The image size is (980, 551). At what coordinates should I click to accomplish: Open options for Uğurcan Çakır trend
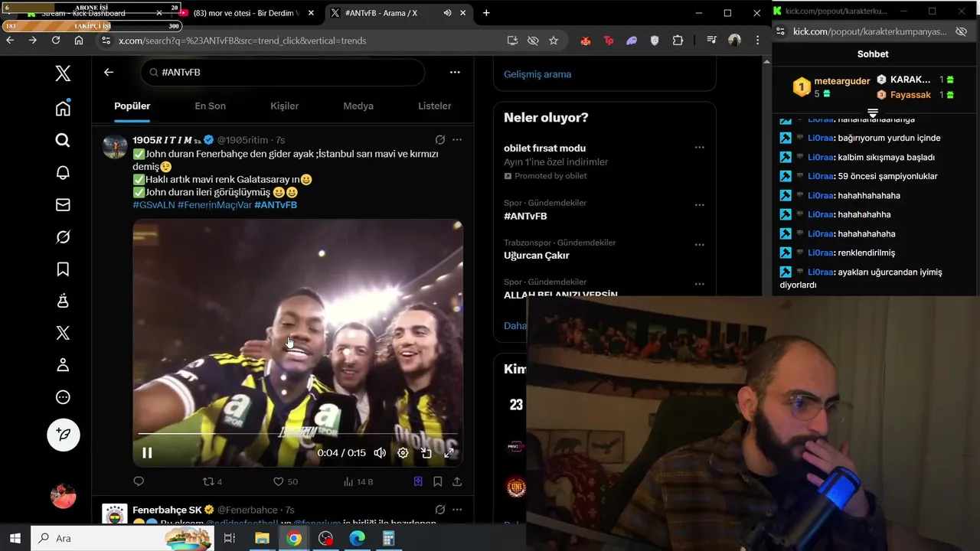point(699,245)
